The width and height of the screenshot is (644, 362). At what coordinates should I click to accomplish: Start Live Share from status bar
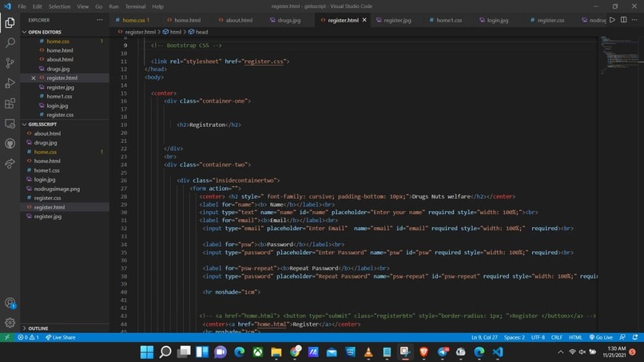61,337
